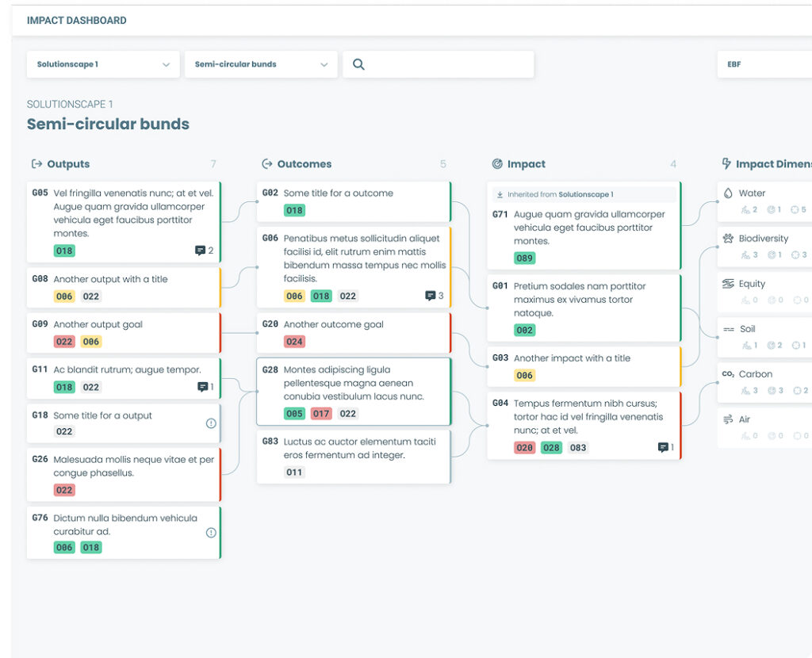The image size is (812, 658).
Task: Expand the Solutionscape 1 dropdown
Action: tap(103, 65)
